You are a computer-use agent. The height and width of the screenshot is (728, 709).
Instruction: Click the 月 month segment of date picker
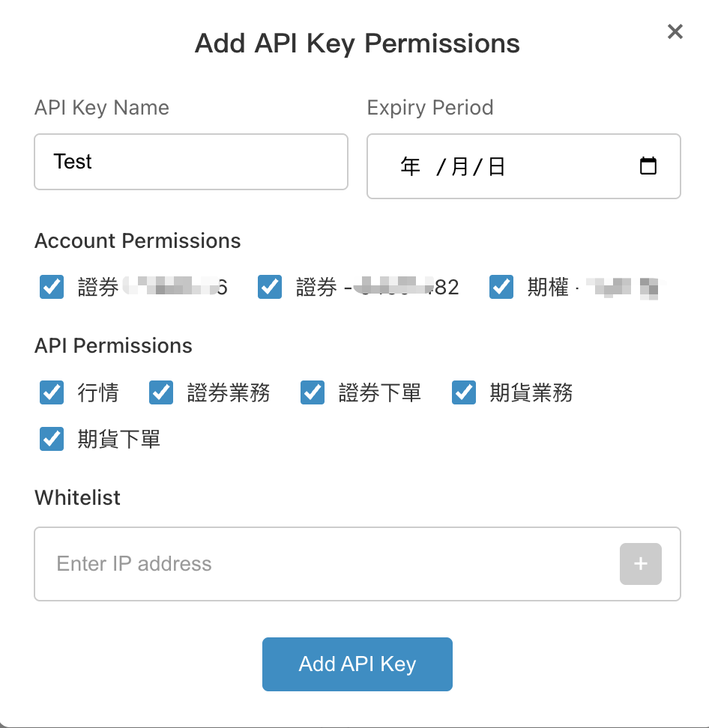point(458,166)
